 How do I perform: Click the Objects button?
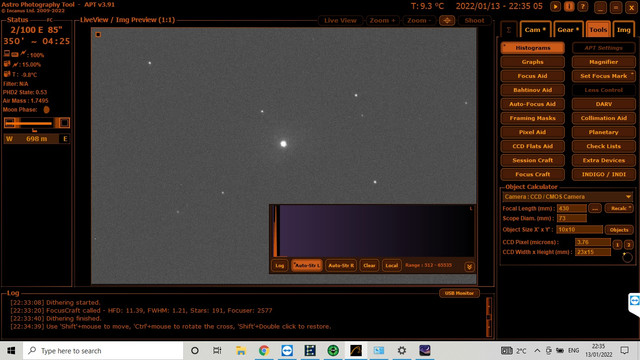(619, 230)
